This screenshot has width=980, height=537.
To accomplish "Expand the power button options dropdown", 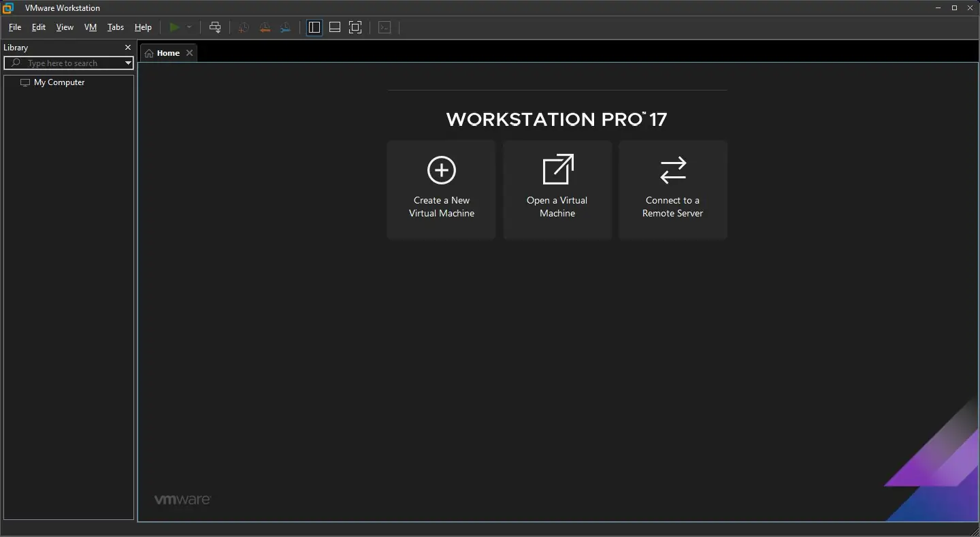I will coord(189,27).
